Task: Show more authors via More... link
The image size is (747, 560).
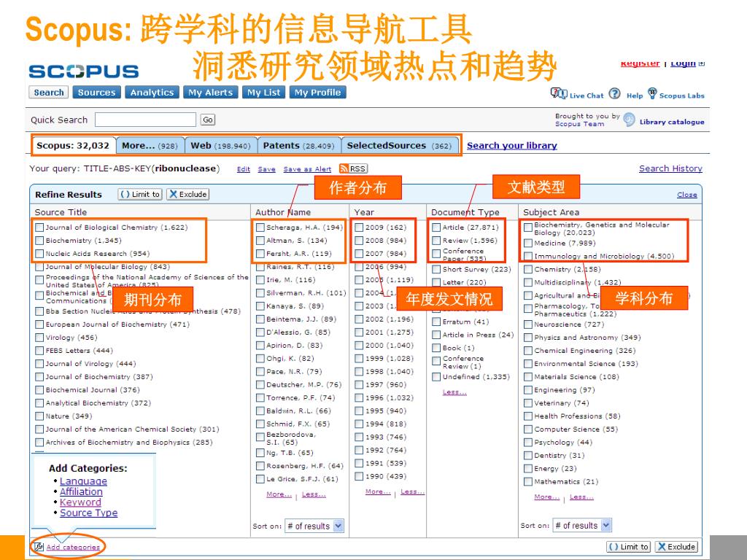Action: (279, 494)
